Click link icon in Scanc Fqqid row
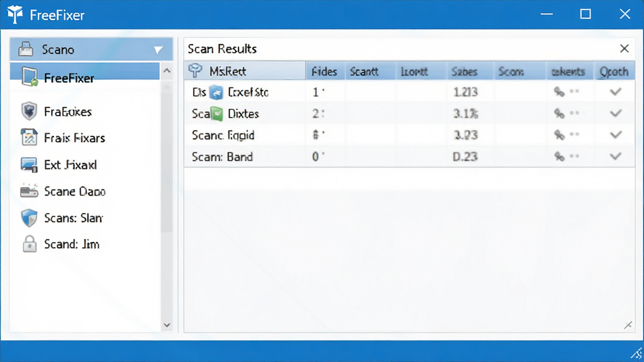Screen dimensions: 644x362 (559, 134)
